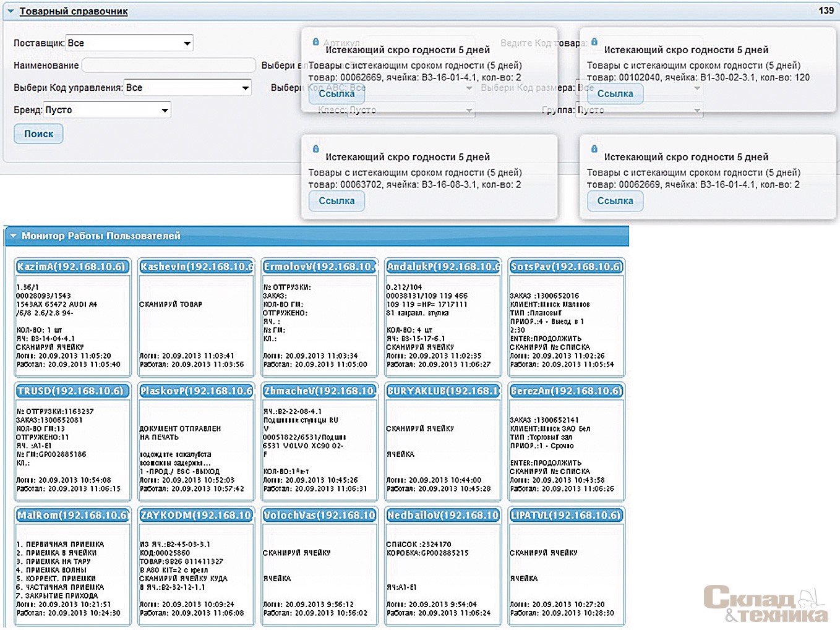This screenshot has height=630, width=840.
Task: Select the ErmolovV user card header
Action: [319, 267]
